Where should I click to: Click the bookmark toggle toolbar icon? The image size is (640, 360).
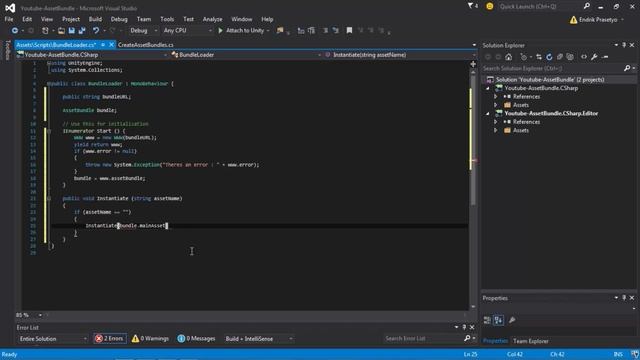click(x=349, y=31)
